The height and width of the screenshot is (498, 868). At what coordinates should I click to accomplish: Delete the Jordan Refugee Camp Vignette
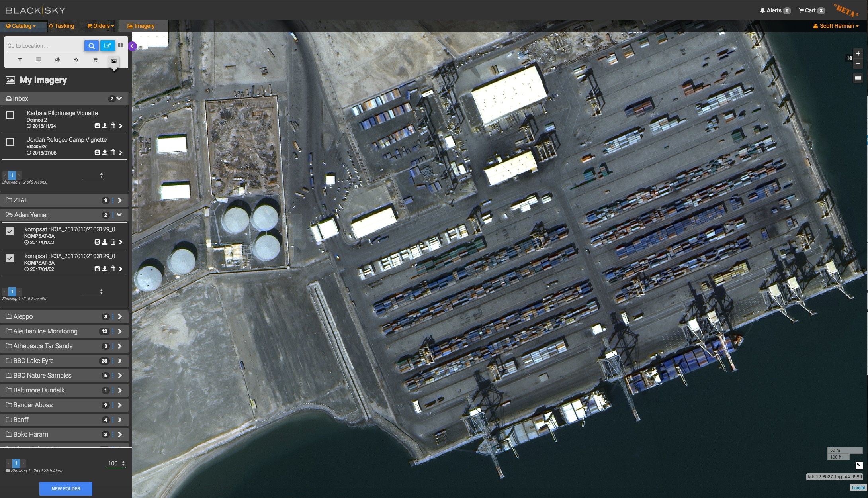113,153
